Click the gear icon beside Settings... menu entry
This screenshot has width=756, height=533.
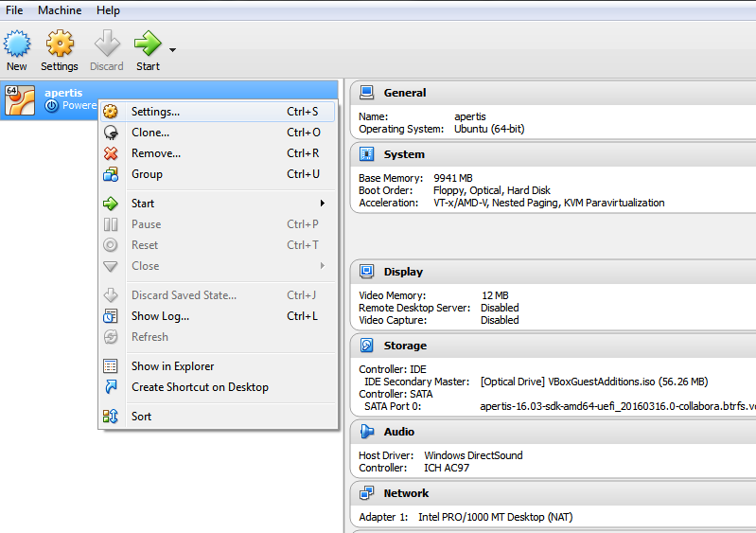pos(111,112)
